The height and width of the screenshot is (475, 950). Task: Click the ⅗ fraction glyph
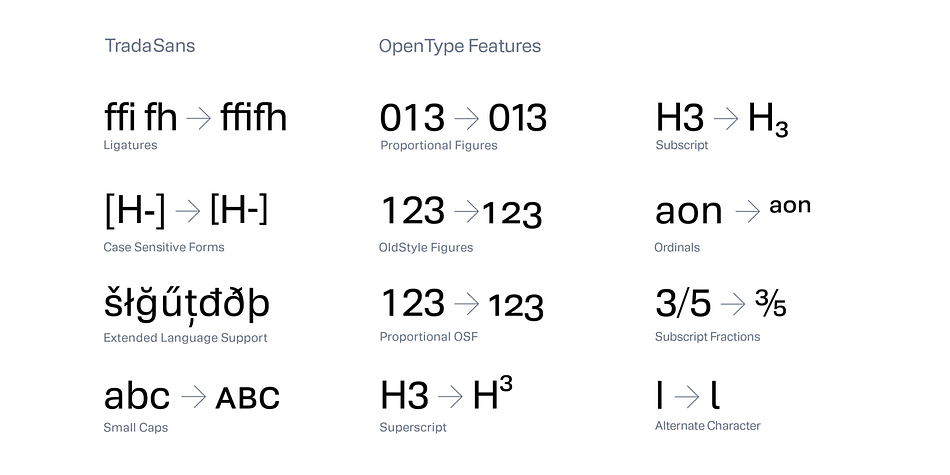tap(771, 303)
